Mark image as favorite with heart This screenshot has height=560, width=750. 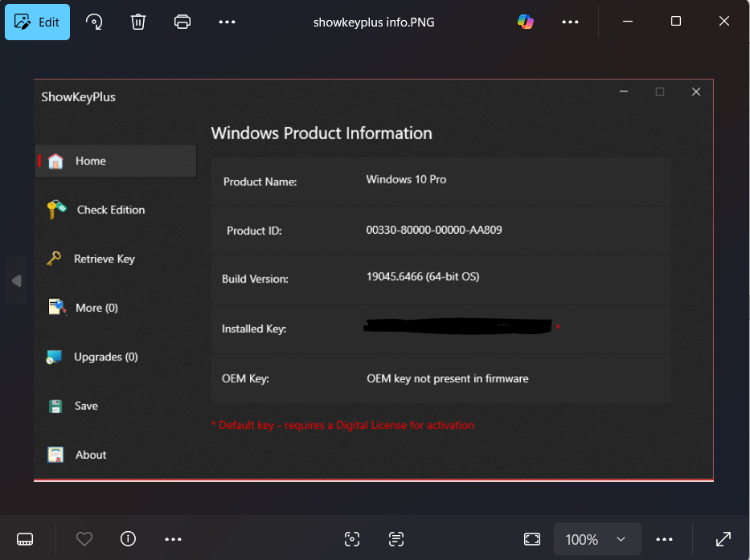pos(84,539)
